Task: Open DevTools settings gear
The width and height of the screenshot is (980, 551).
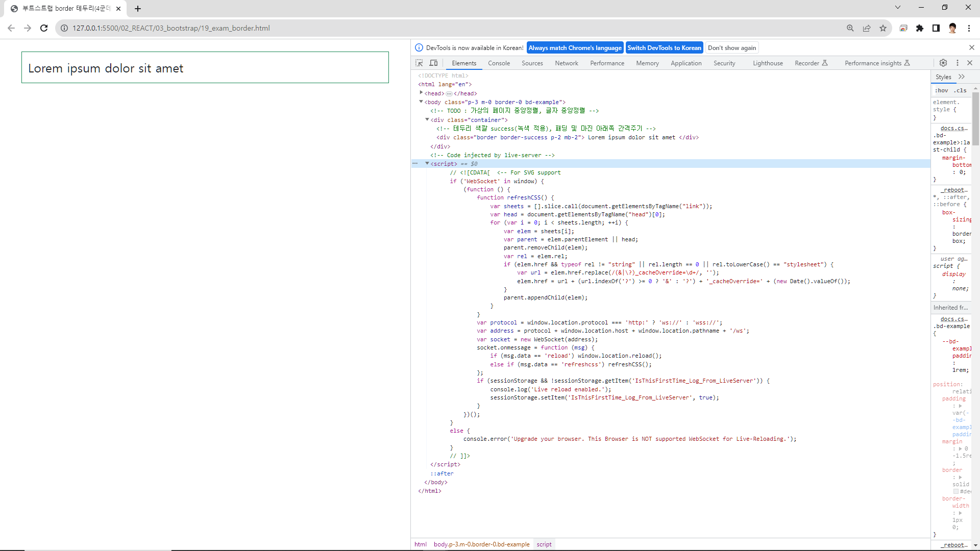Action: [x=943, y=63]
